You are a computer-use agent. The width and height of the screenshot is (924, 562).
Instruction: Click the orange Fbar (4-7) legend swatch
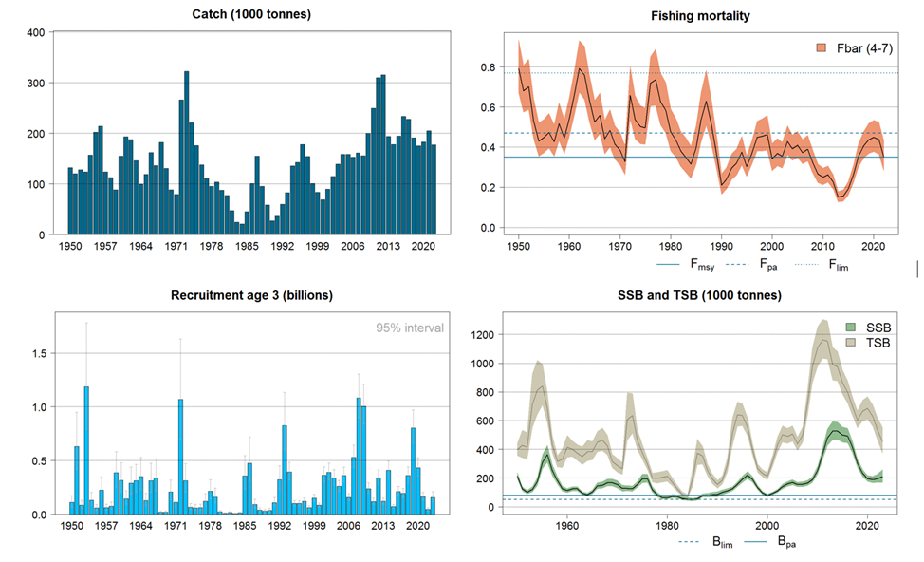tap(821, 47)
